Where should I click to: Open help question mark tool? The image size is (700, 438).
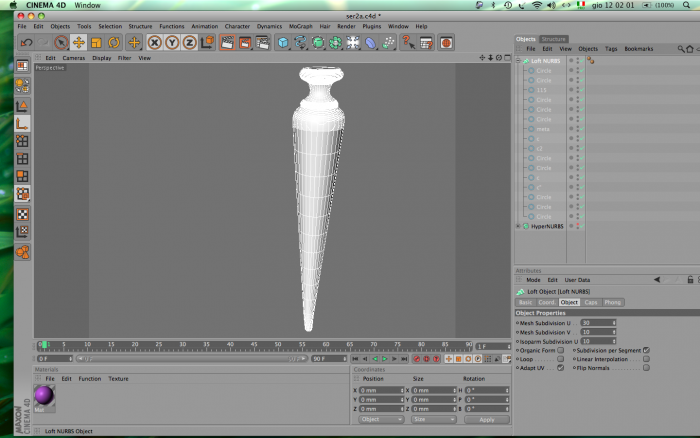coord(408,43)
